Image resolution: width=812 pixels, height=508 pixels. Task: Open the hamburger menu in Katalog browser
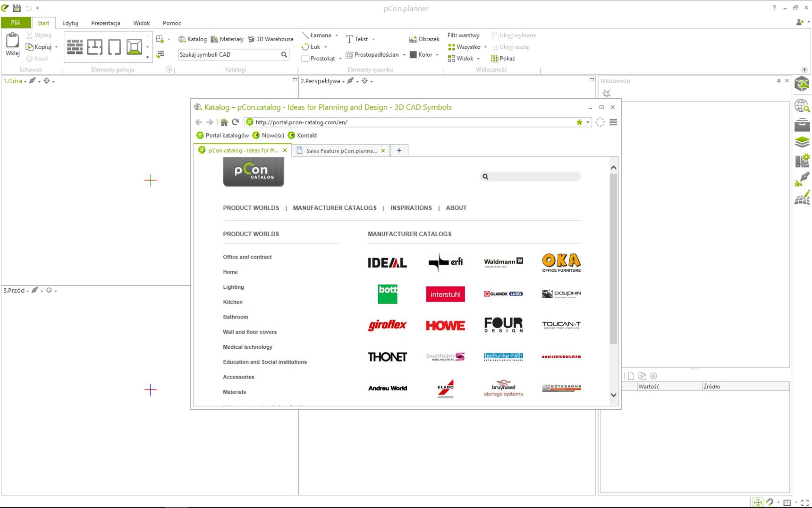click(613, 122)
